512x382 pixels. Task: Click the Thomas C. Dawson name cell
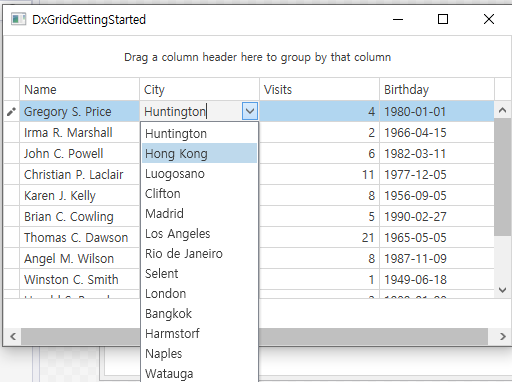tap(79, 237)
